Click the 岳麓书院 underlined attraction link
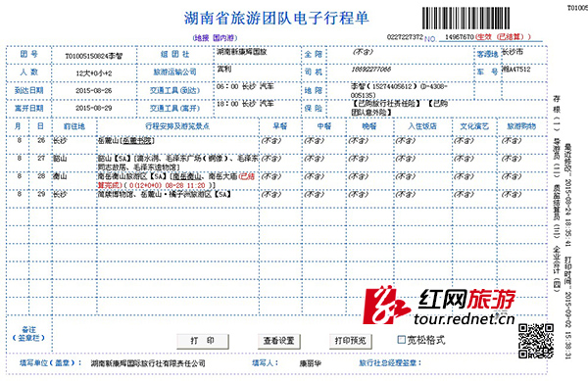The image size is (588, 381). pyautogui.click(x=137, y=141)
